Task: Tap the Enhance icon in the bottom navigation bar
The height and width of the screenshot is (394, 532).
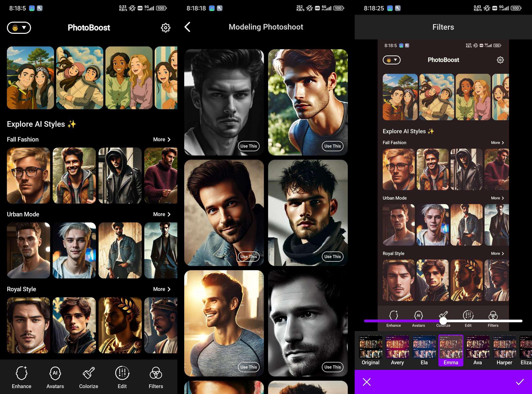Action: pos(22,377)
